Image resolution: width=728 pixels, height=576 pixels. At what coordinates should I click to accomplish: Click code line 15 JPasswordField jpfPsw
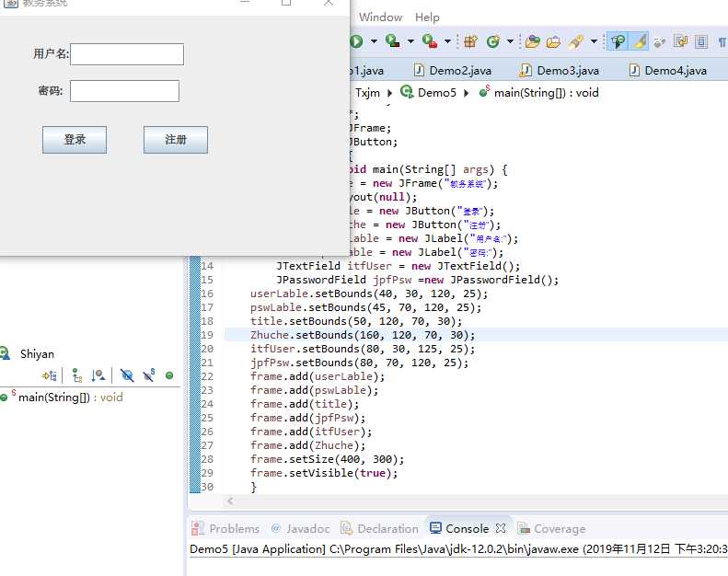[418, 280]
